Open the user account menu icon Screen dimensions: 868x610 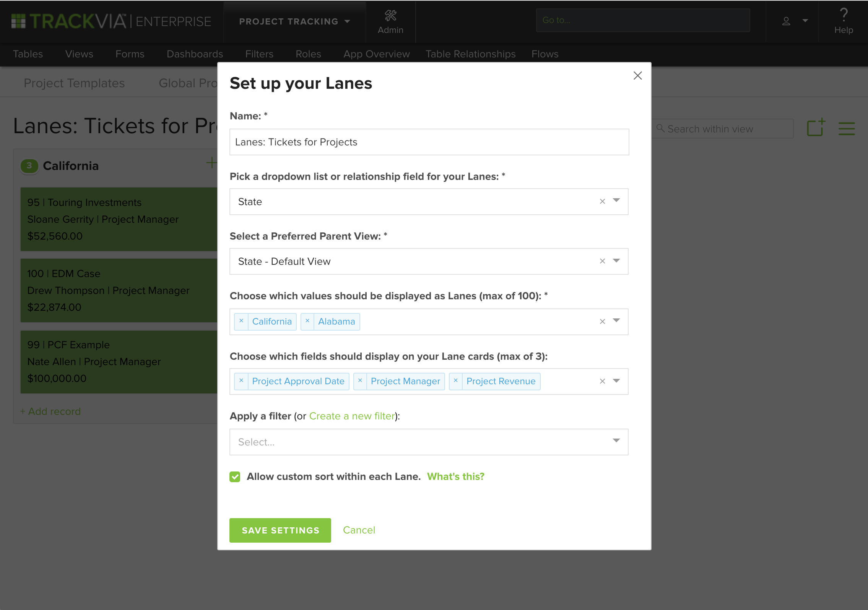[x=786, y=21]
